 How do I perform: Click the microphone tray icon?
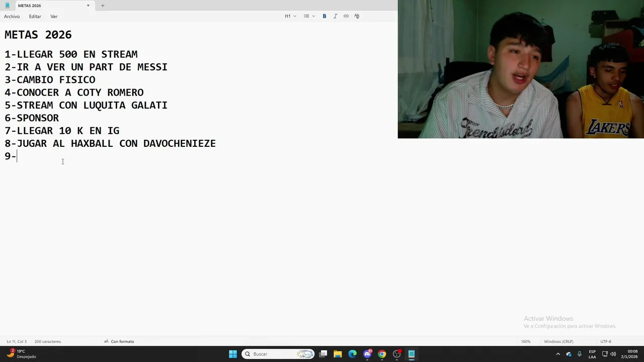(580, 354)
